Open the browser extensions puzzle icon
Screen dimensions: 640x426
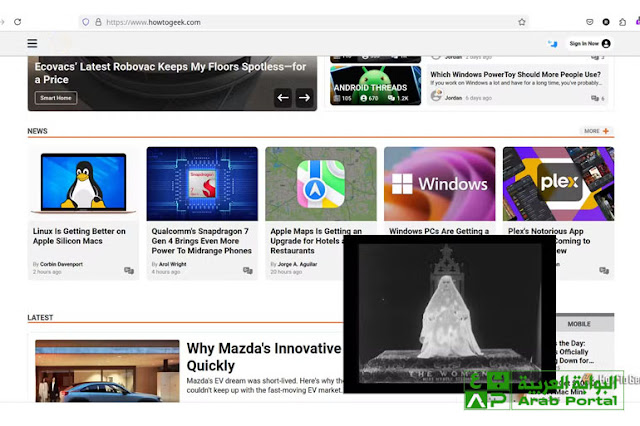tap(622, 22)
